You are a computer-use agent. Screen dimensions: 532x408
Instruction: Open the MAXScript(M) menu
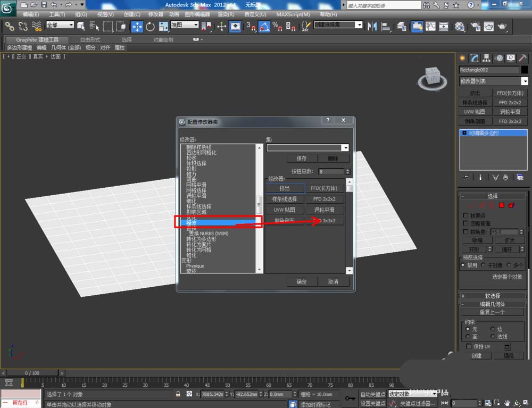293,14
